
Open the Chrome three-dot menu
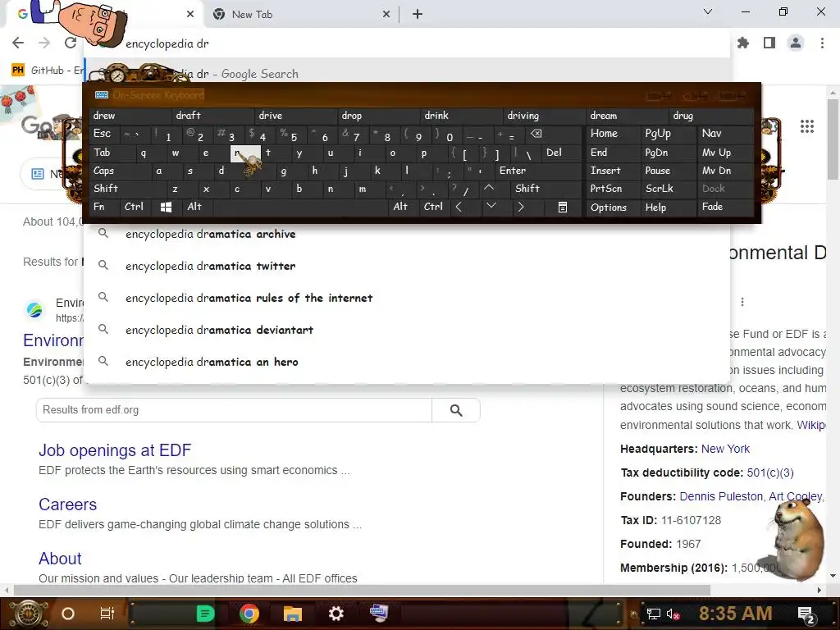822,43
